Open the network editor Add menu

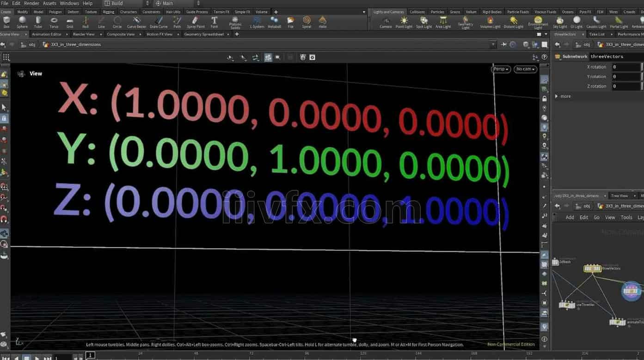point(570,217)
